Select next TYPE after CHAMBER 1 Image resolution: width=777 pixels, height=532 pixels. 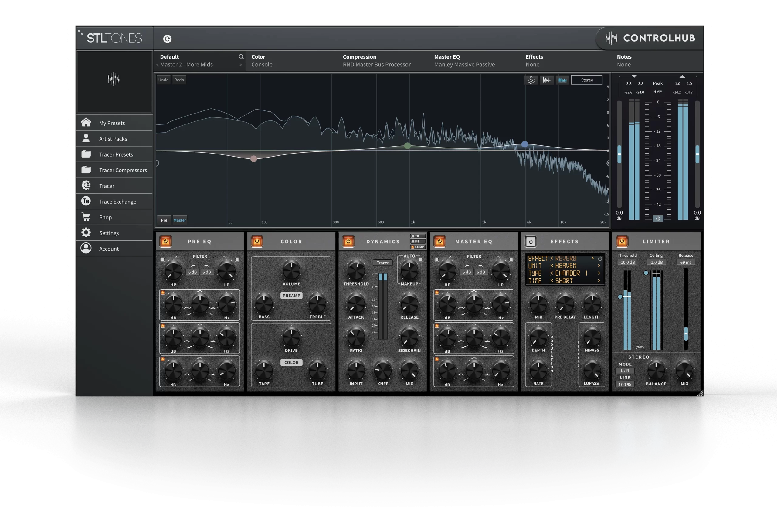pos(599,273)
